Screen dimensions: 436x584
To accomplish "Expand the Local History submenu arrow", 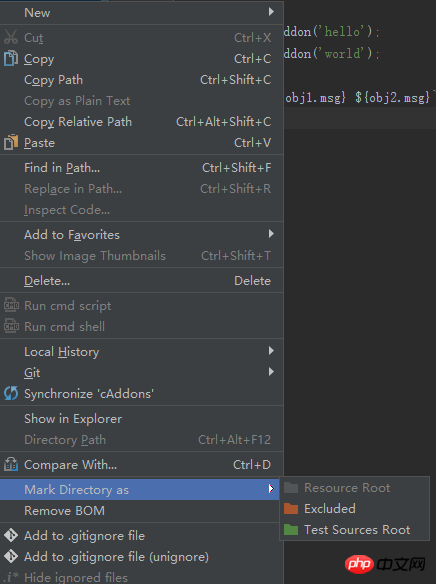I will (x=271, y=351).
